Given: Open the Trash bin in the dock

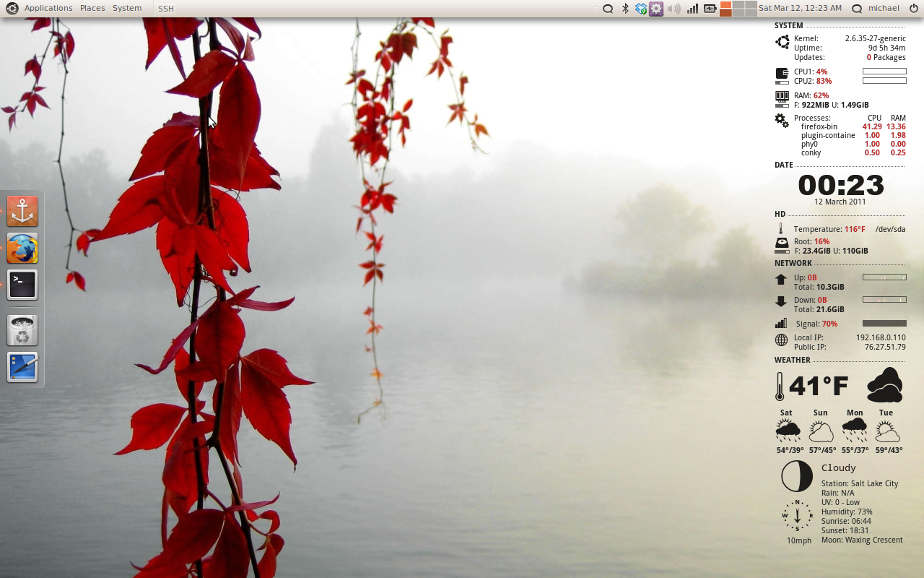Looking at the screenshot, I should pyautogui.click(x=22, y=331).
